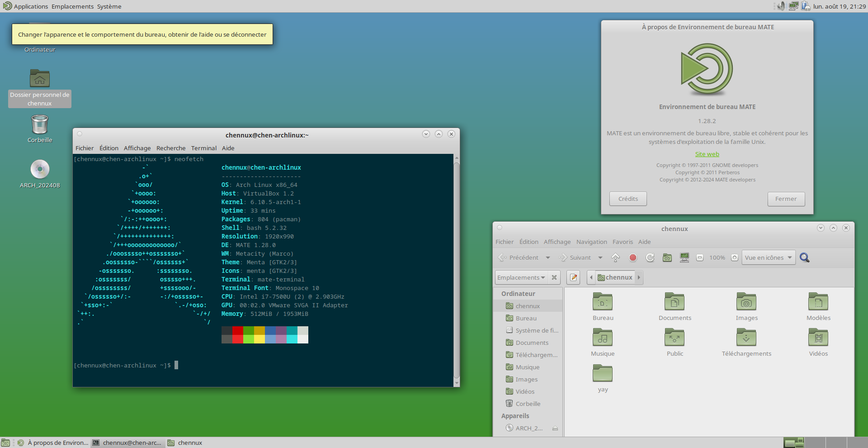868x448 pixels.
Task: Follow the Site web link
Action: tap(707, 154)
